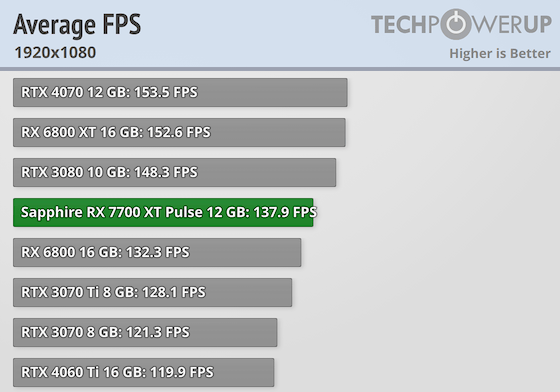Screen dimensions: 560x392
Task: Click the 119.9 FPS value text
Action: coord(182,372)
